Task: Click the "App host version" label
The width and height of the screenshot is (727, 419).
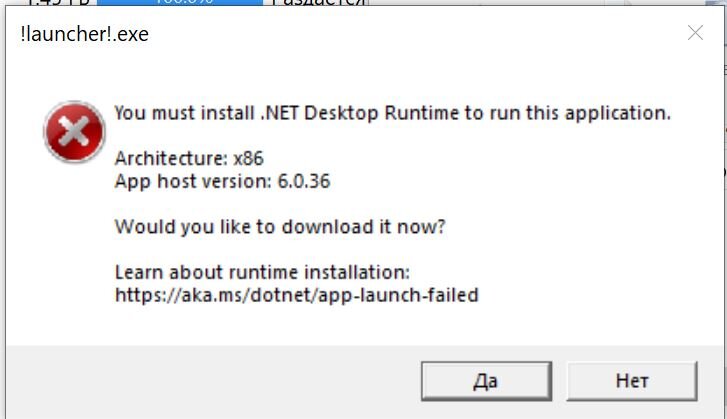Action: pos(188,182)
